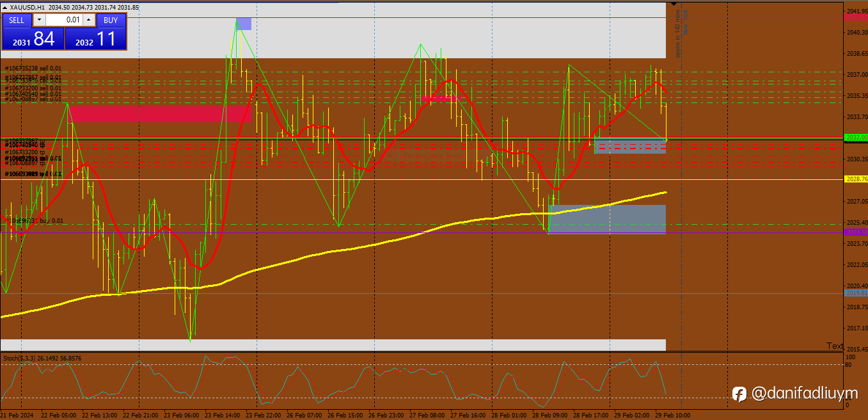Select the large red supply zone rectangle

(x=159, y=114)
